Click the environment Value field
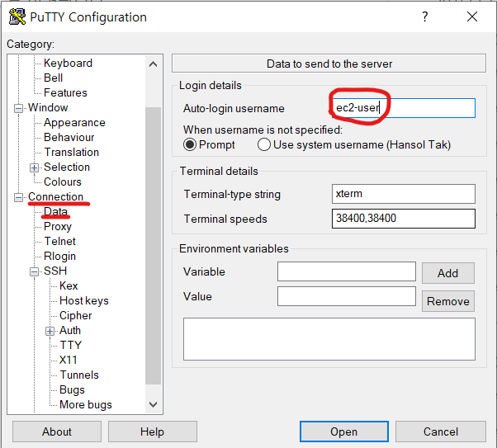This screenshot has width=497, height=448. (x=347, y=296)
